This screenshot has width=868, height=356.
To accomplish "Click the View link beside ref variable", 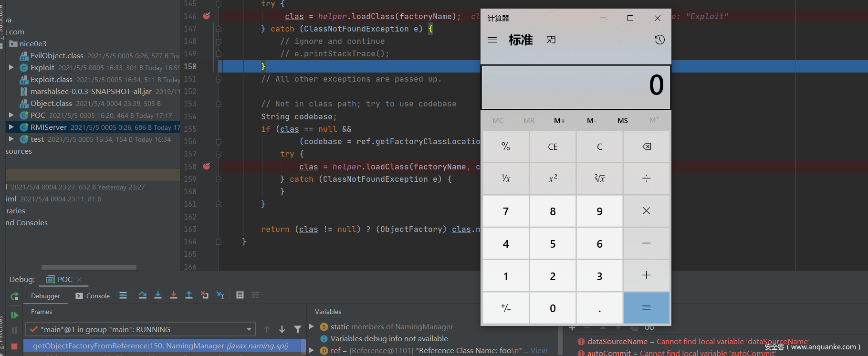I will point(539,350).
